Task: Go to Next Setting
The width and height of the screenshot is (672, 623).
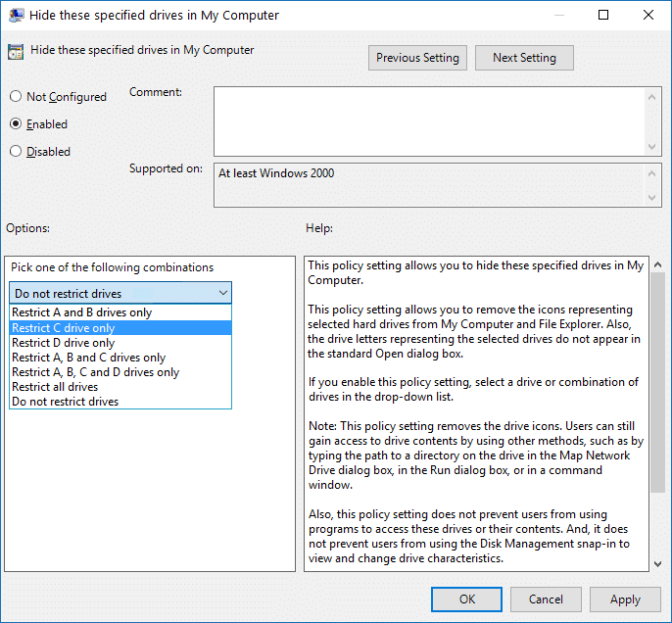Action: point(524,58)
